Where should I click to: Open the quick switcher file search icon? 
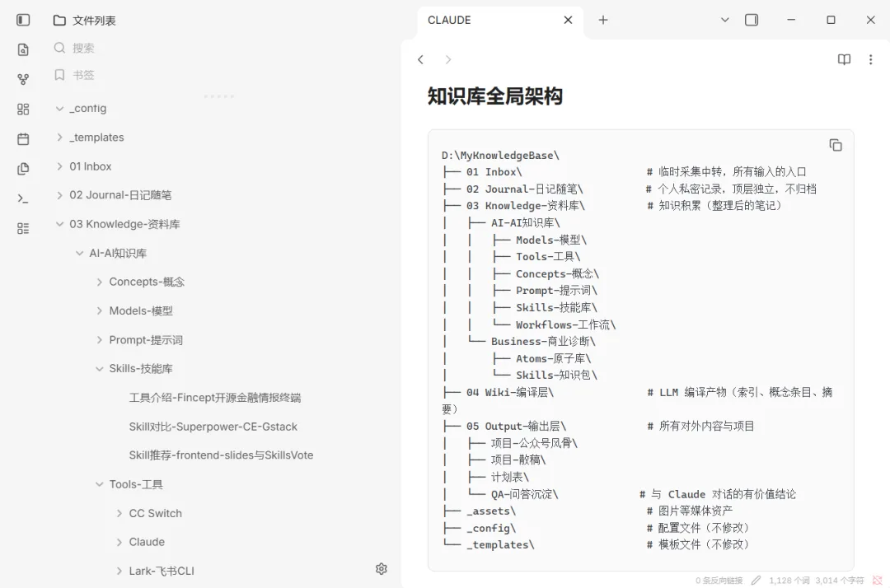coord(23,50)
